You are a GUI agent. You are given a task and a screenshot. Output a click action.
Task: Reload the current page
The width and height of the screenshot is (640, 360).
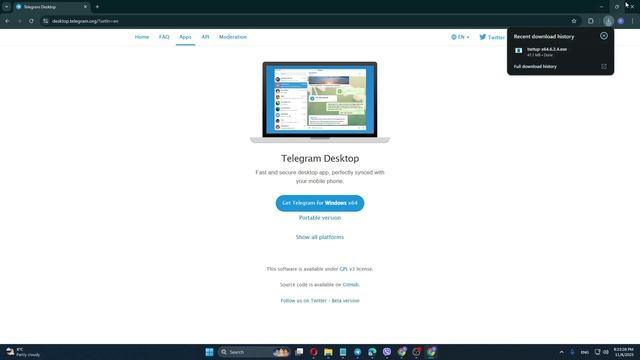click(31, 21)
